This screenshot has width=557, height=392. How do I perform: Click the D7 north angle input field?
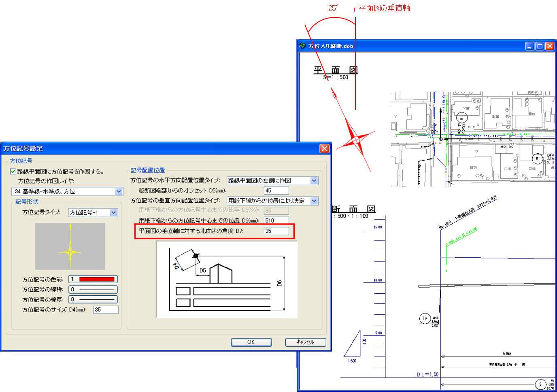pos(276,231)
